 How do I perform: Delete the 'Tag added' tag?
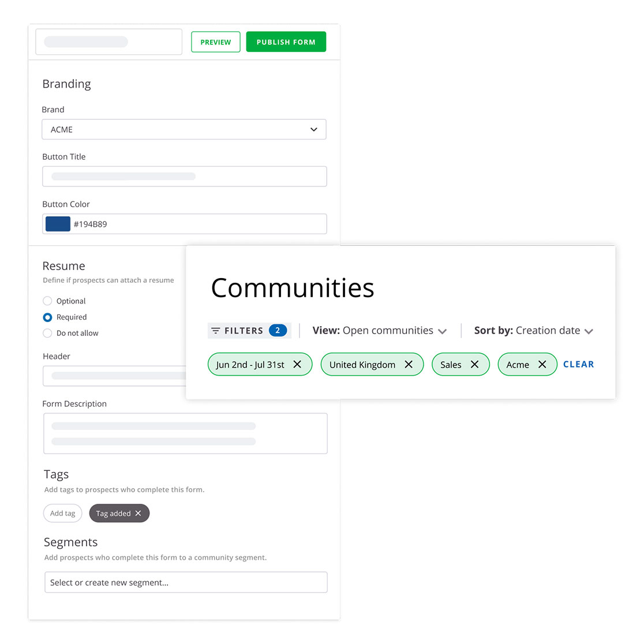coord(138,513)
